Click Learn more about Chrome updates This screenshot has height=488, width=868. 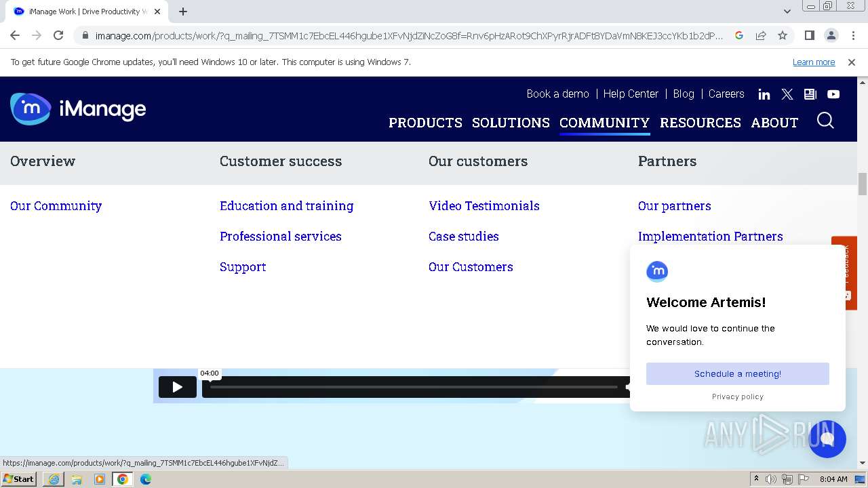click(814, 62)
